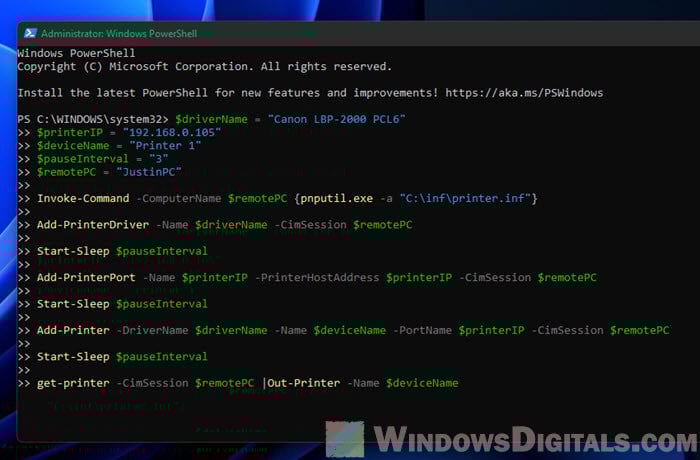
Task: Click the "PS C:\WINDOWS\system32>" prompt
Action: pos(93,119)
